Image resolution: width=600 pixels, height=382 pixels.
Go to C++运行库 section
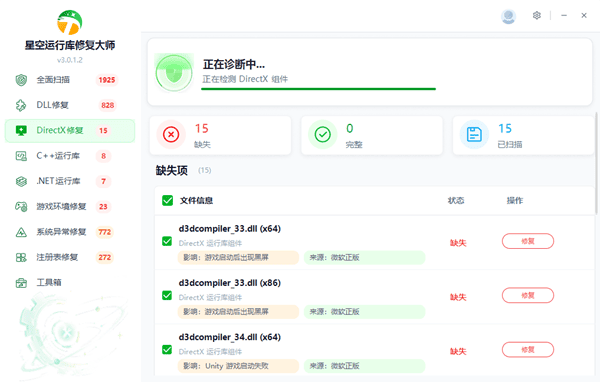click(x=70, y=156)
